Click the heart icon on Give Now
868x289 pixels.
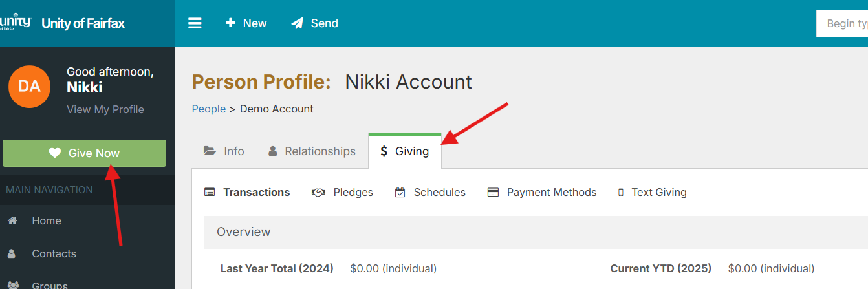55,153
